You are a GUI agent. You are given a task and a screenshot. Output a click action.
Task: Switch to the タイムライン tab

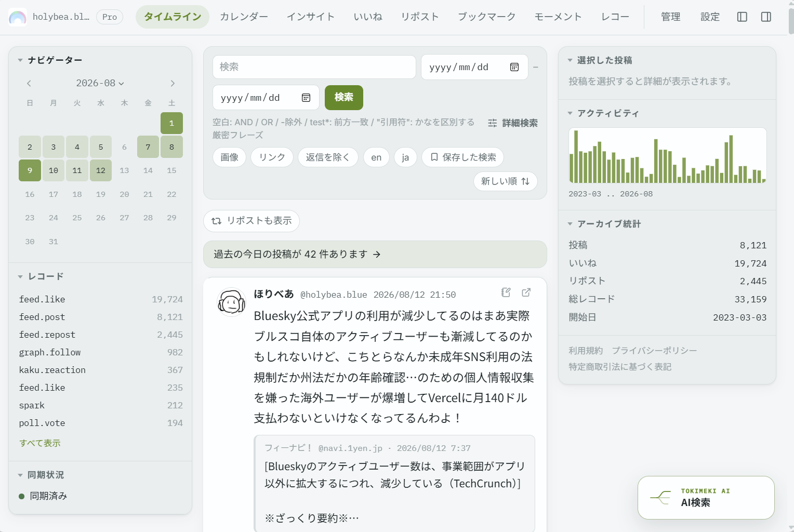[x=173, y=17]
